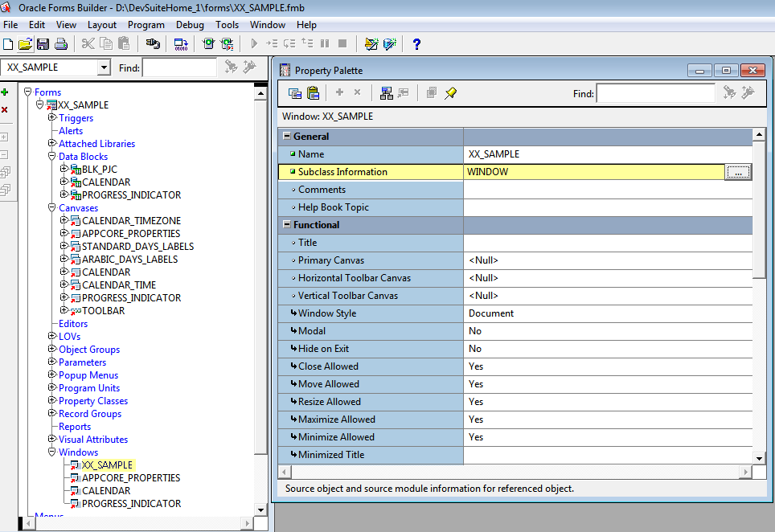Image resolution: width=775 pixels, height=532 pixels.
Task: Click red Delete X icon in left sidebar
Action: pos(5,109)
